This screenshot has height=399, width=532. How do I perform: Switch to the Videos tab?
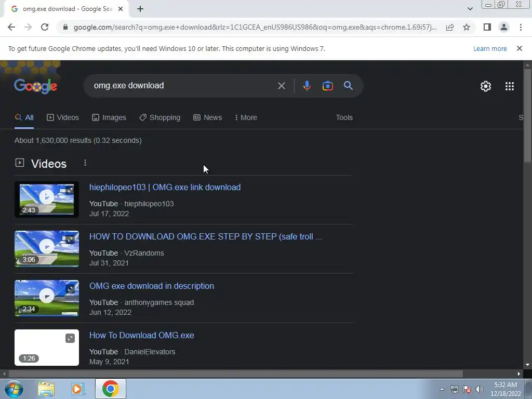click(x=63, y=118)
